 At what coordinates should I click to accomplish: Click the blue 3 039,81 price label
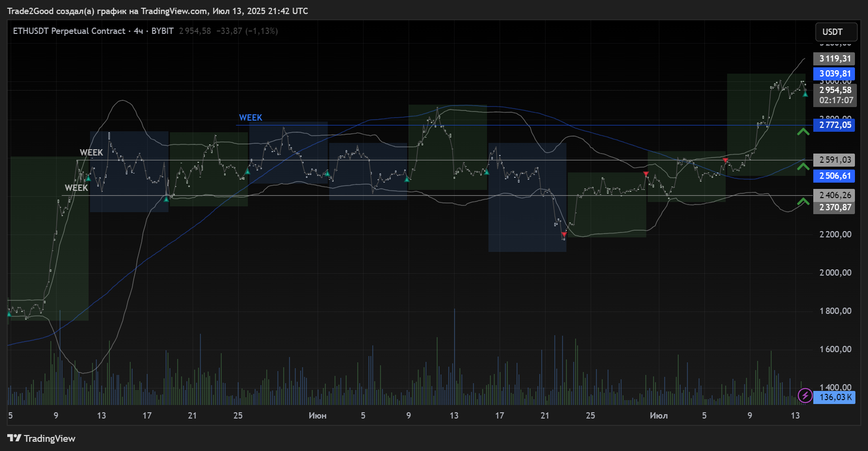pos(835,74)
